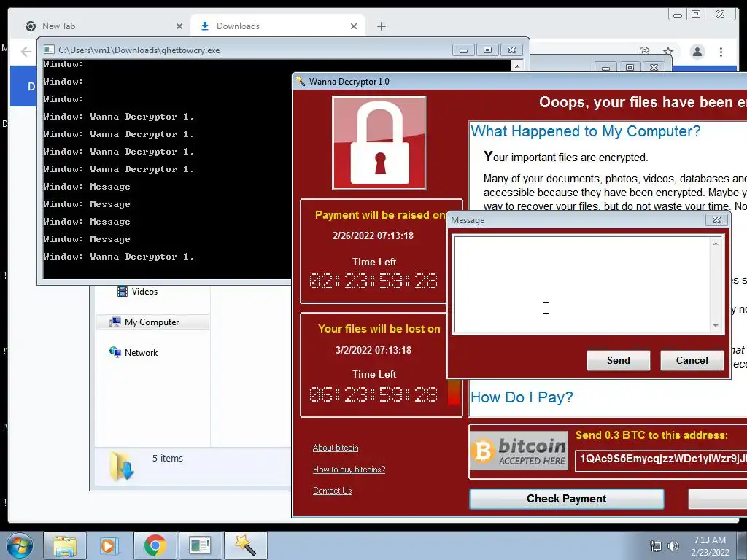747x560 pixels.
Task: Click inside the Message text box
Action: coord(582,284)
